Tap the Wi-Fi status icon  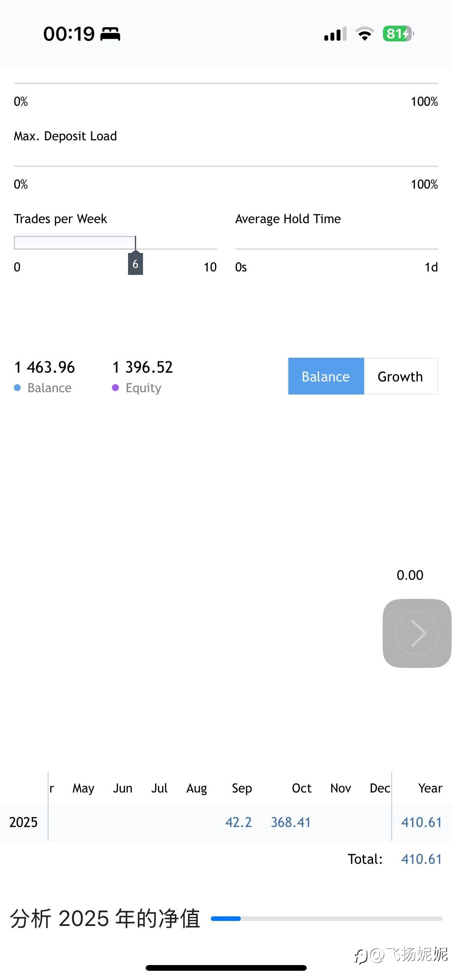click(x=365, y=34)
